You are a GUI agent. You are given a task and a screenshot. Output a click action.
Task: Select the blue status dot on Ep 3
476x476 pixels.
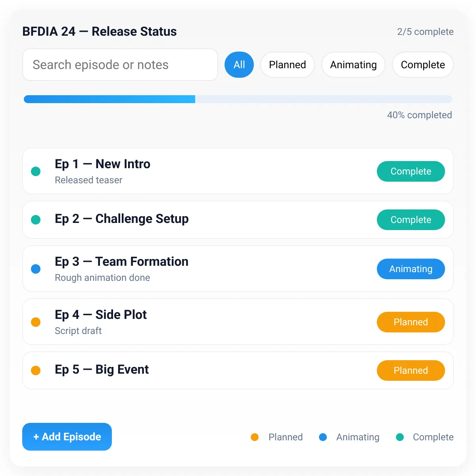coord(36,269)
